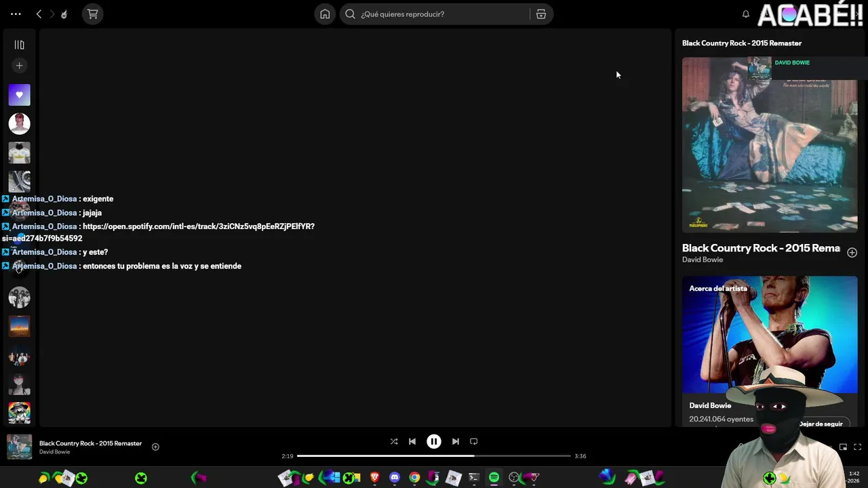Click the Spotify taskbar icon
Image resolution: width=868 pixels, height=488 pixels.
tap(494, 478)
